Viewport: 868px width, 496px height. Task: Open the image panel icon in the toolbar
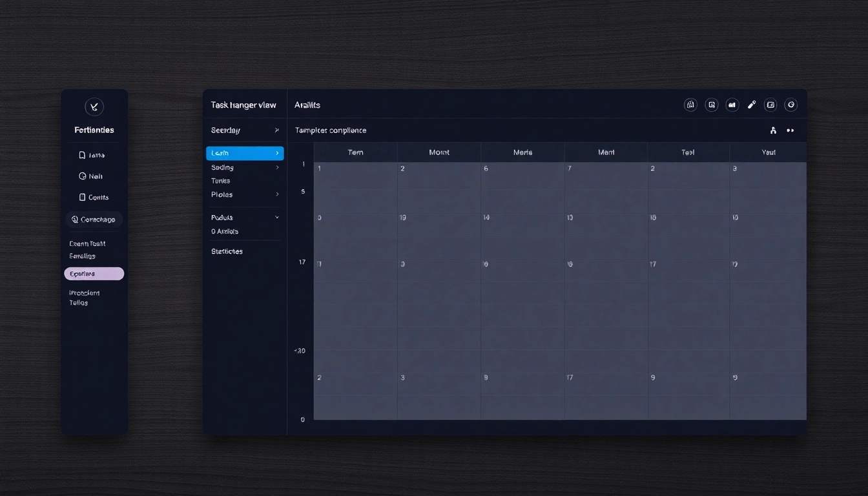pyautogui.click(x=770, y=105)
